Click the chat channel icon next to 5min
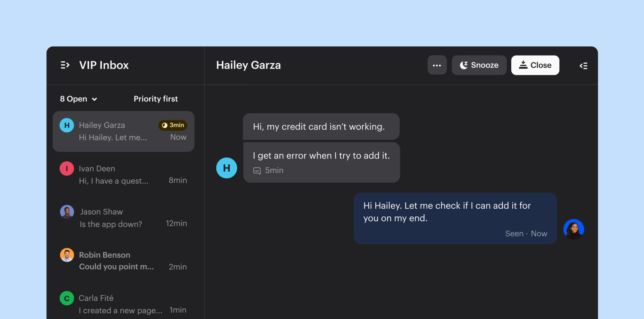The width and height of the screenshot is (644, 319). (257, 171)
